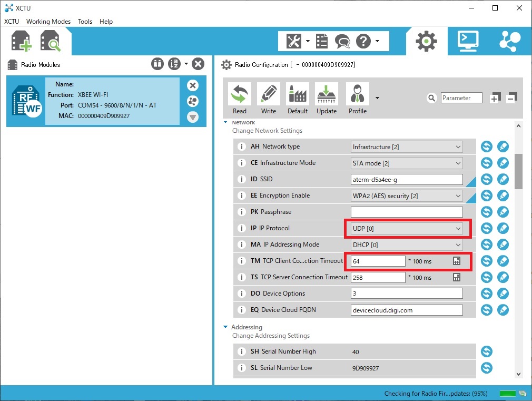Open the Discover radio modules search icon

tap(51, 42)
